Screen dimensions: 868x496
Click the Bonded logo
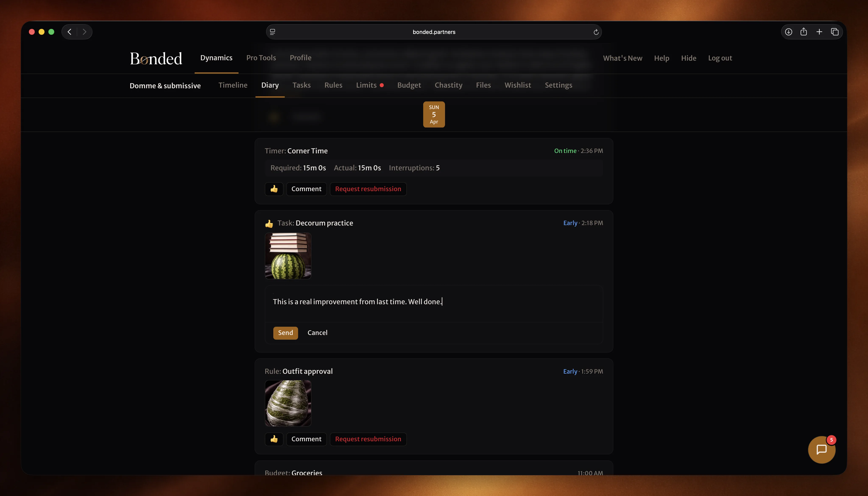[x=156, y=58]
